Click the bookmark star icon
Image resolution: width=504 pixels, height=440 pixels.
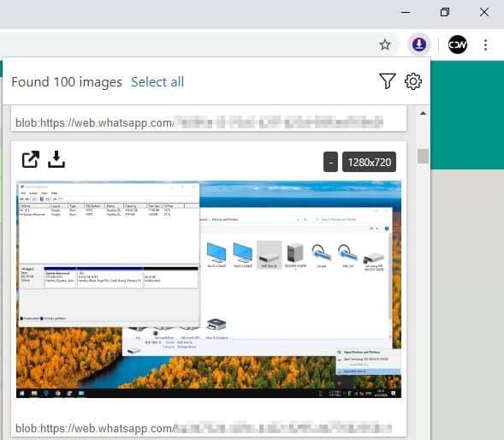385,45
